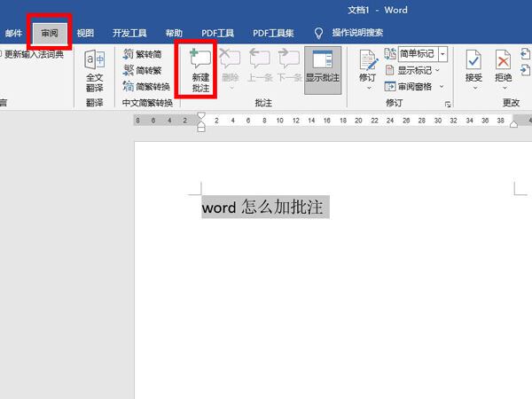Click the 删除 comment button
This screenshot has height=399, width=532.
tap(231, 65)
